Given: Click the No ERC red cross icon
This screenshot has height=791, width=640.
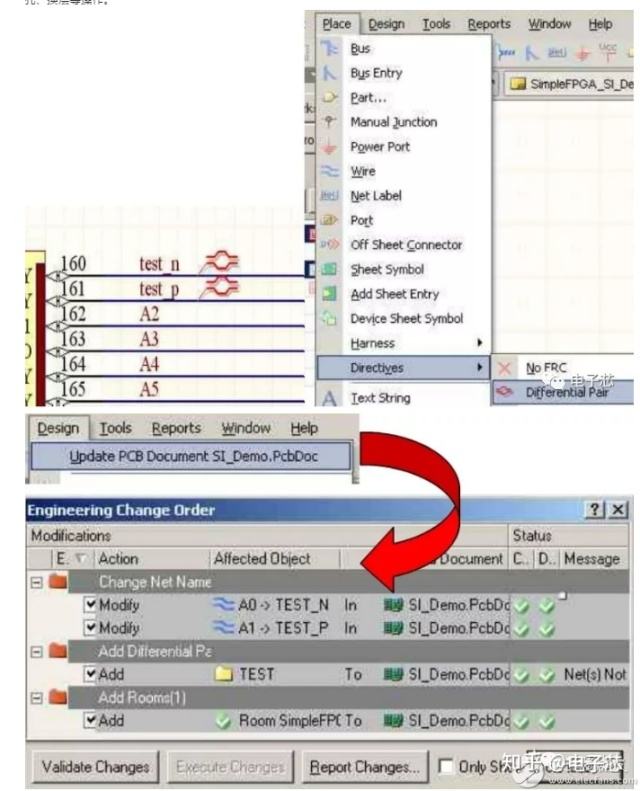Looking at the screenshot, I should pos(504,368).
